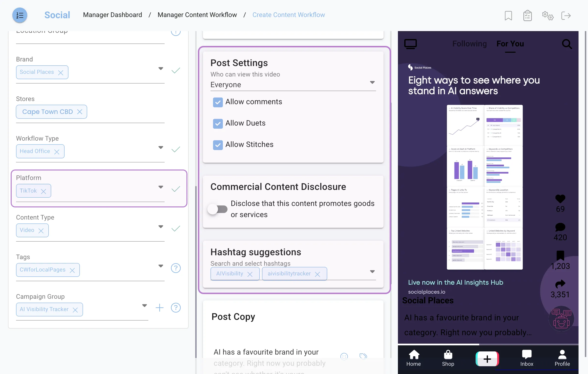Open the round list menu button

tap(20, 15)
